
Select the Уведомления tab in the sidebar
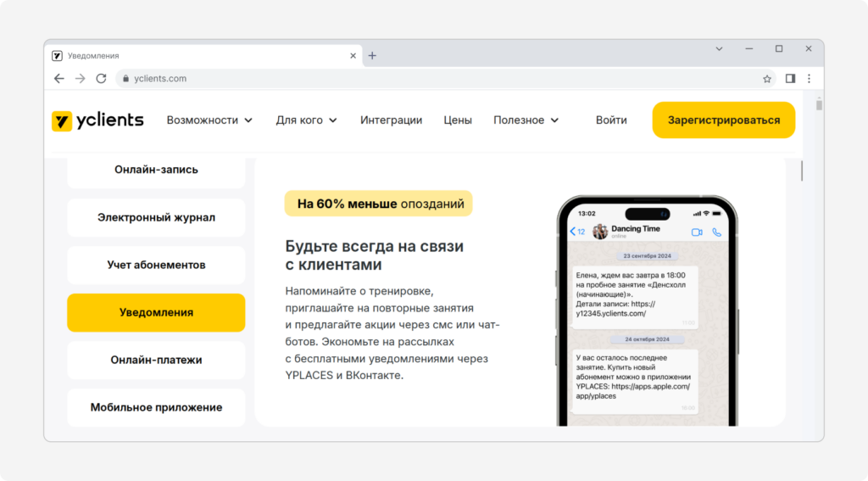[156, 312]
